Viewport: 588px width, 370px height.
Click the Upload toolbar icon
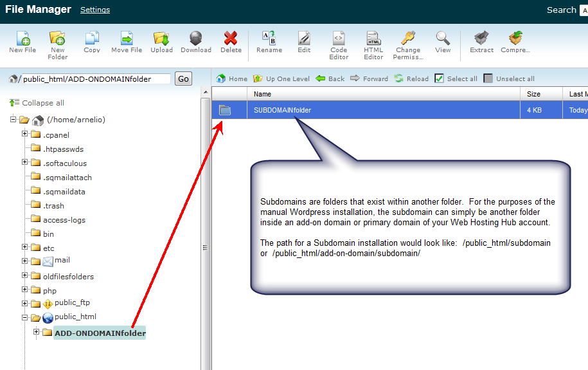coord(161,39)
